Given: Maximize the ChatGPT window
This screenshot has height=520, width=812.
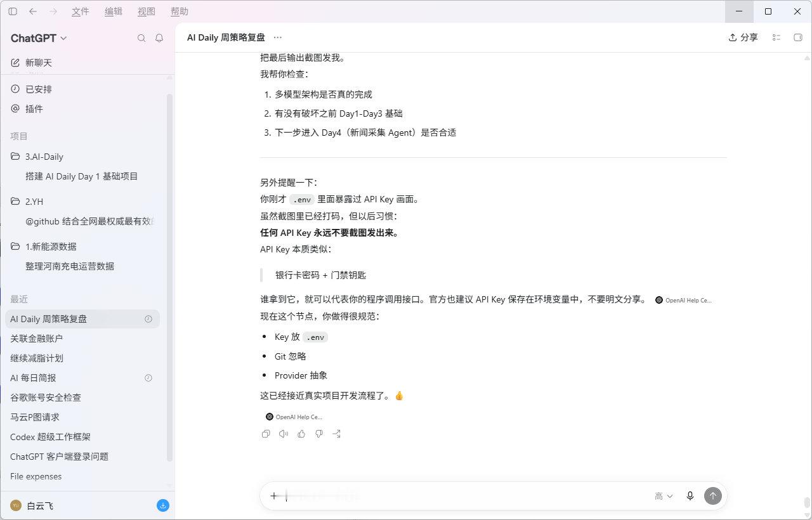Looking at the screenshot, I should point(768,11).
